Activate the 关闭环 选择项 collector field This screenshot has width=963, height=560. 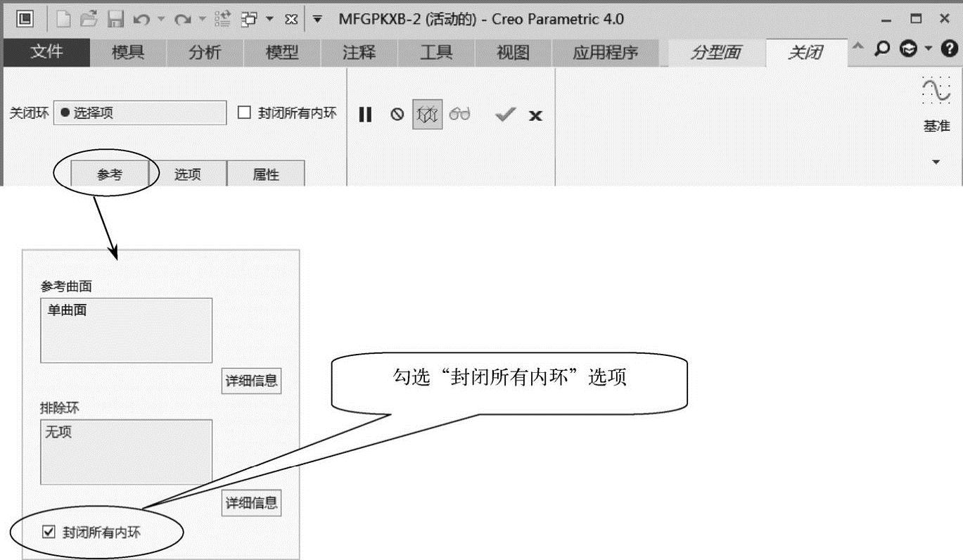pos(140,113)
